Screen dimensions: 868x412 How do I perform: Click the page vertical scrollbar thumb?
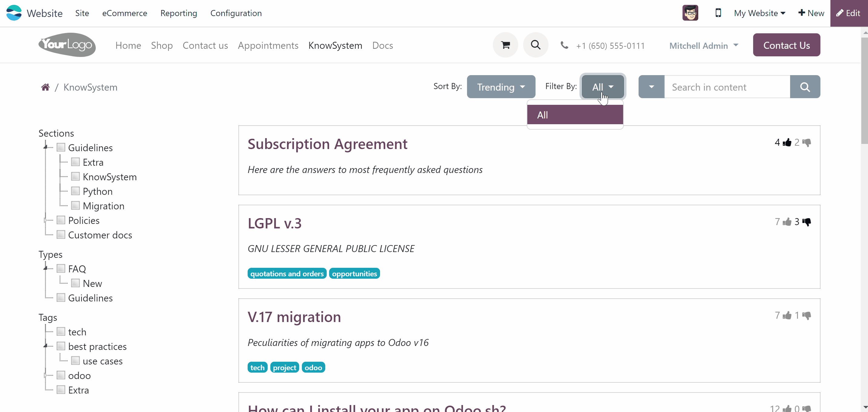pos(864,91)
